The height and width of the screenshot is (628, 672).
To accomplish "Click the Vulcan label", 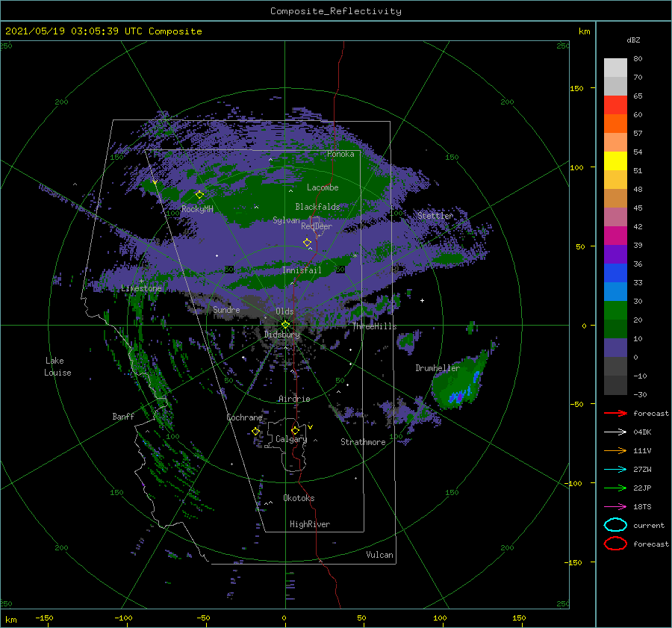I will pos(379,555).
